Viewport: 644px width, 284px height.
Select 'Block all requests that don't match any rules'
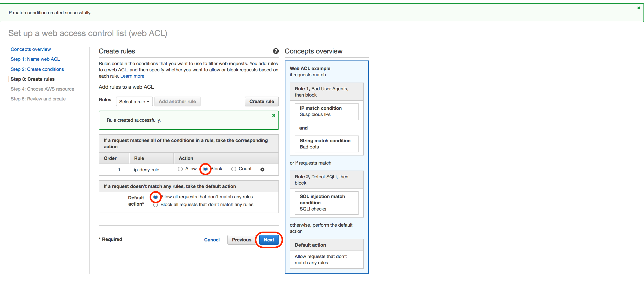point(155,205)
